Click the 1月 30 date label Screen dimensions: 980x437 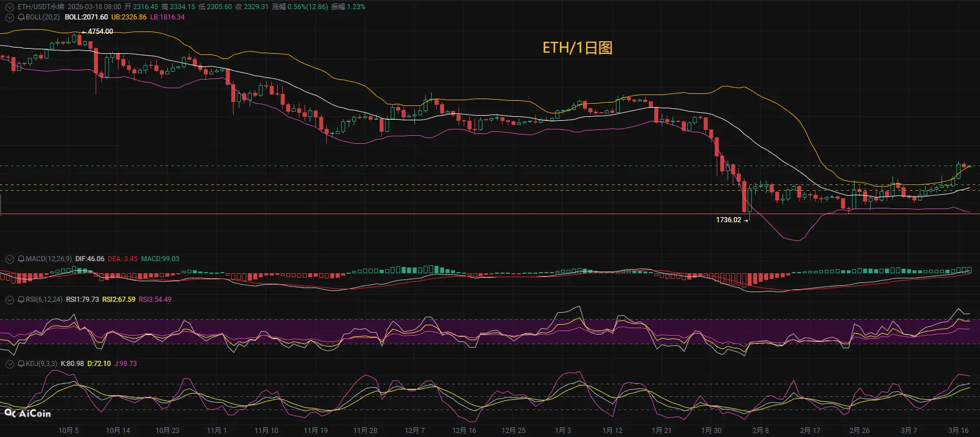tap(711, 431)
